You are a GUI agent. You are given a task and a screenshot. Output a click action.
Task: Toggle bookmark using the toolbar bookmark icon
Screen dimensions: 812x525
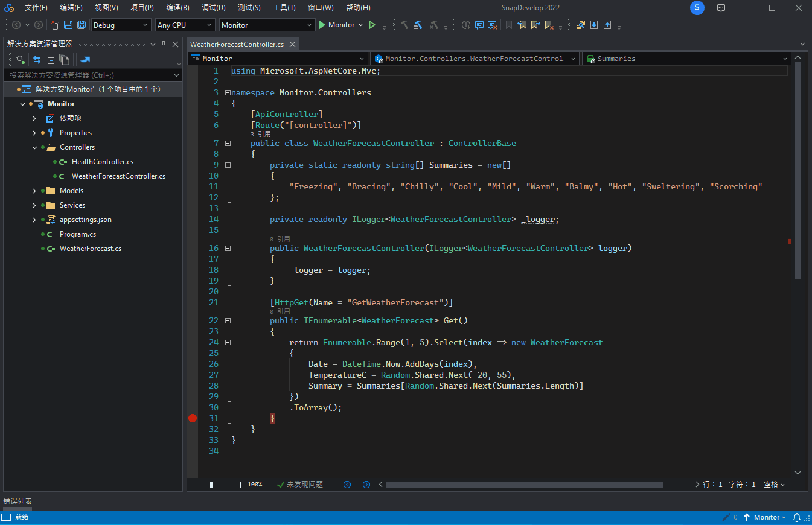pos(508,25)
